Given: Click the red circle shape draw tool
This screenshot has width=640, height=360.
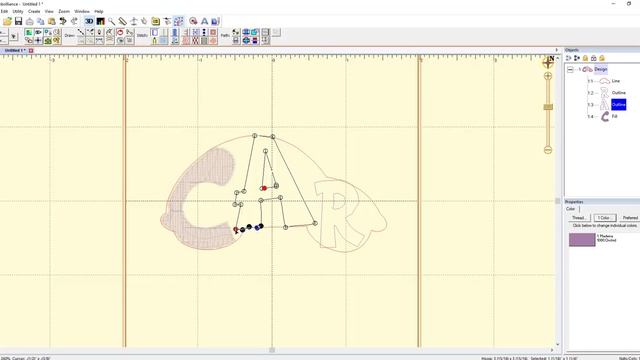Looking at the screenshot, I should click(120, 32).
